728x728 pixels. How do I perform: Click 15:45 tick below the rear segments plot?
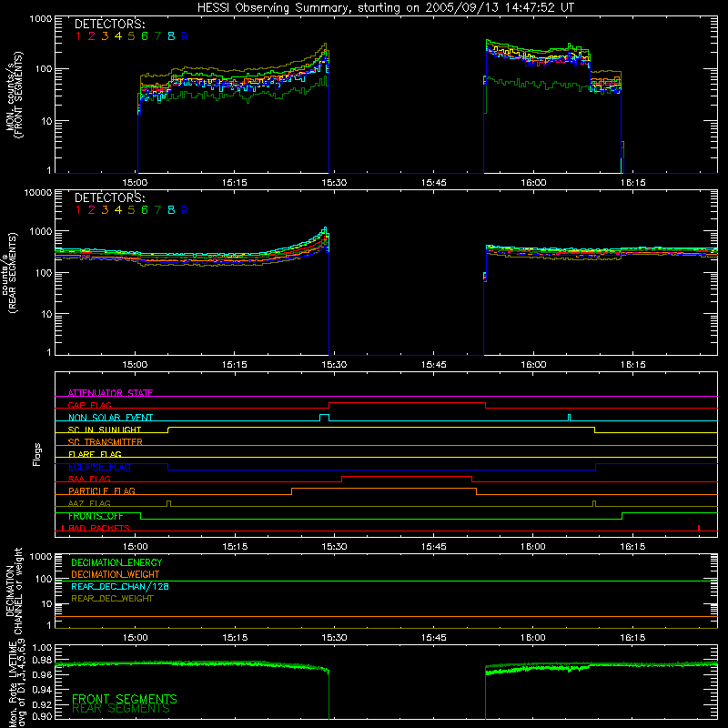pos(434,365)
